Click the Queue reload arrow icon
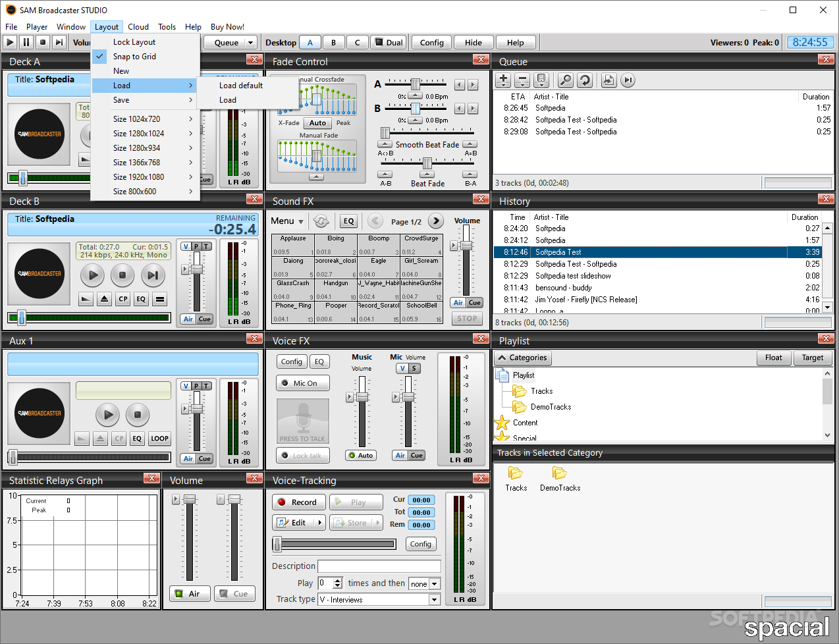The height and width of the screenshot is (644, 839). pos(584,80)
